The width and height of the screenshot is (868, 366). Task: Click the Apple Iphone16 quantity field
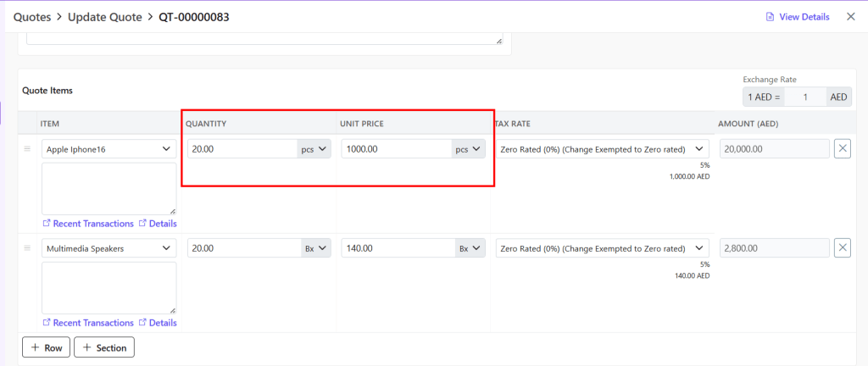coord(242,149)
